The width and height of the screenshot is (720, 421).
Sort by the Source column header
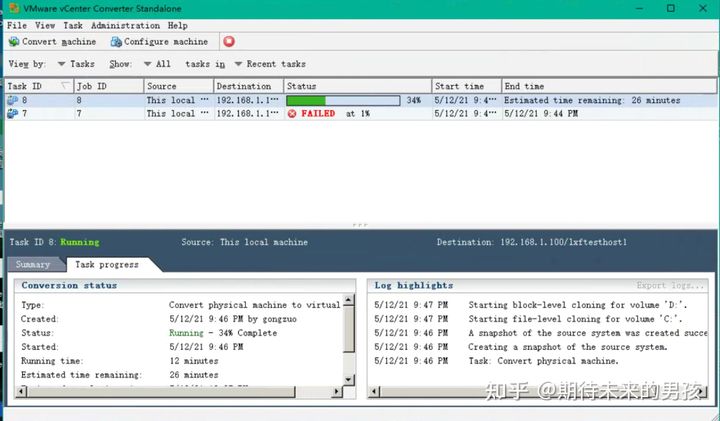pyautogui.click(x=179, y=86)
